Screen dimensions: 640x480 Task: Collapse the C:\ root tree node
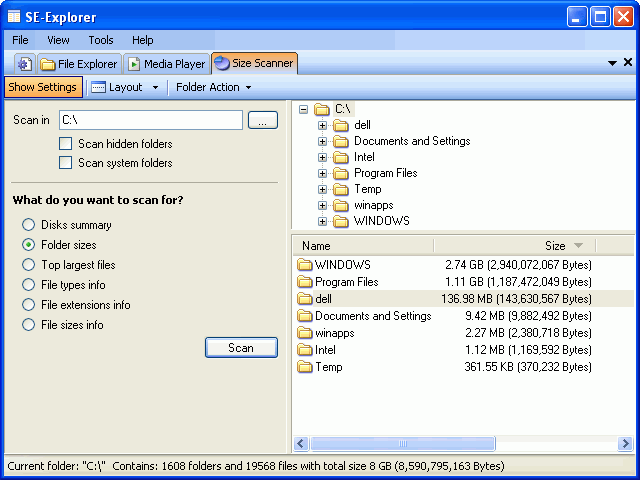tap(303, 109)
